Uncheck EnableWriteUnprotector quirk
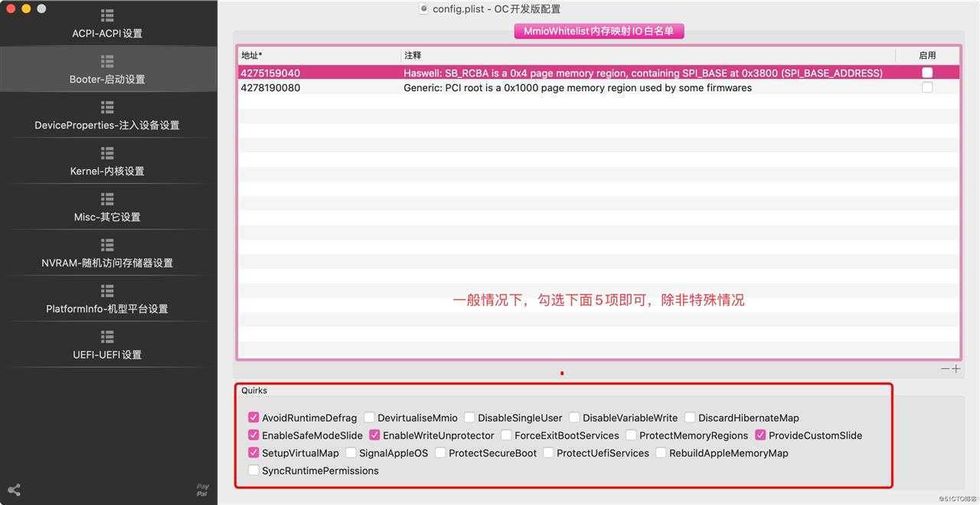The width and height of the screenshot is (980, 505). tap(374, 435)
